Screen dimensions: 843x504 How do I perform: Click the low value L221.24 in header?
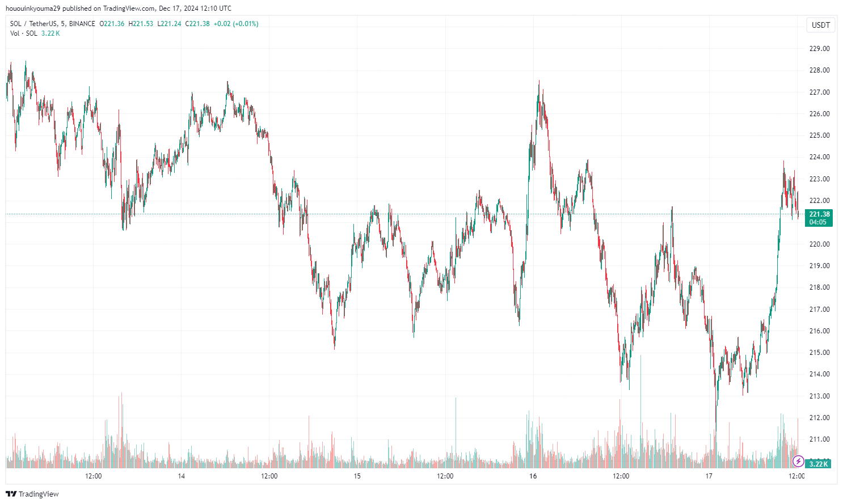click(169, 24)
